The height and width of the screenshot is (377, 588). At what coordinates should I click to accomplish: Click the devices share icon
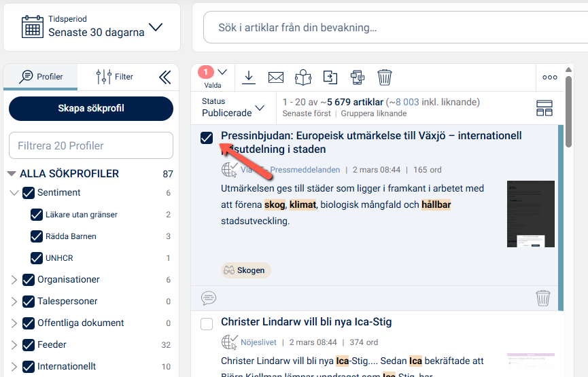(358, 77)
